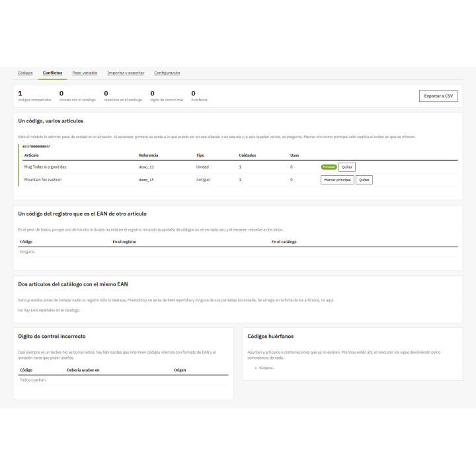
Task: Click heading Dígito de control incorrecto
Action: (x=52, y=336)
